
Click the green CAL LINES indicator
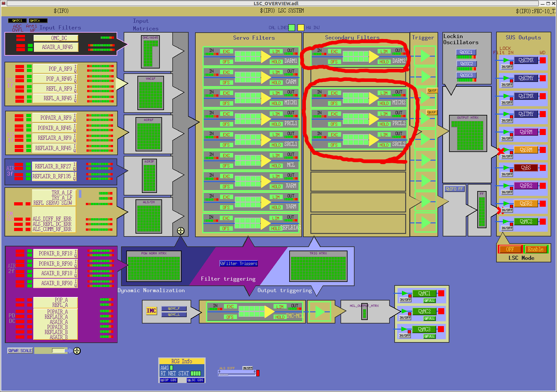(x=291, y=28)
